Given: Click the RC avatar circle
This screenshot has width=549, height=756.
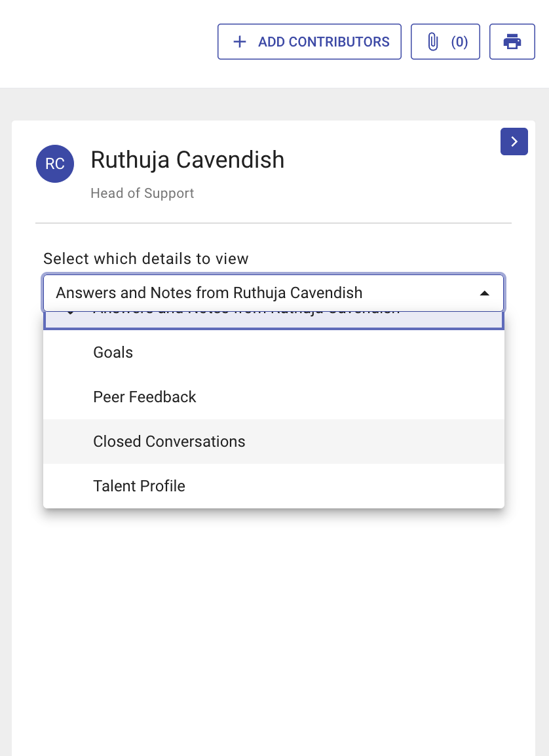Looking at the screenshot, I should (55, 164).
